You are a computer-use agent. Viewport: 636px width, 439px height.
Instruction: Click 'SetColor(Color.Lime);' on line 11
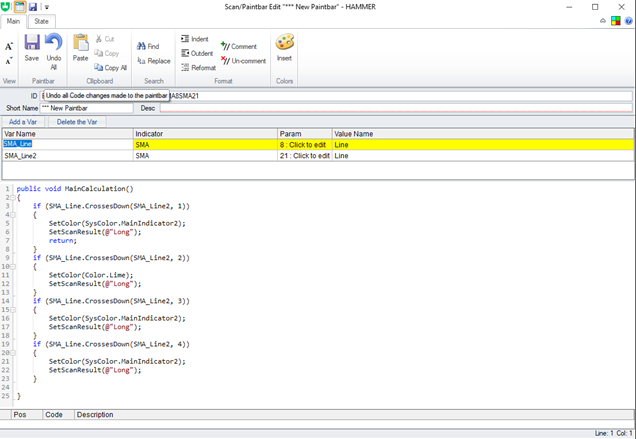91,275
